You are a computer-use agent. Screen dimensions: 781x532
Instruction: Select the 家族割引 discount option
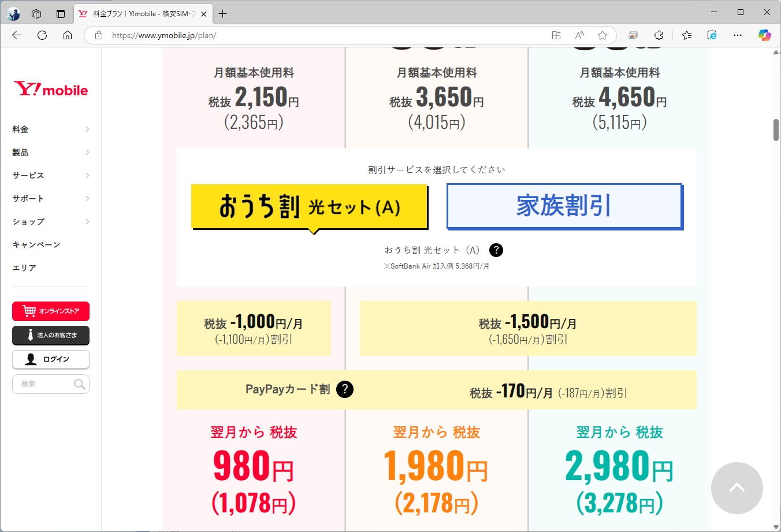pos(564,206)
